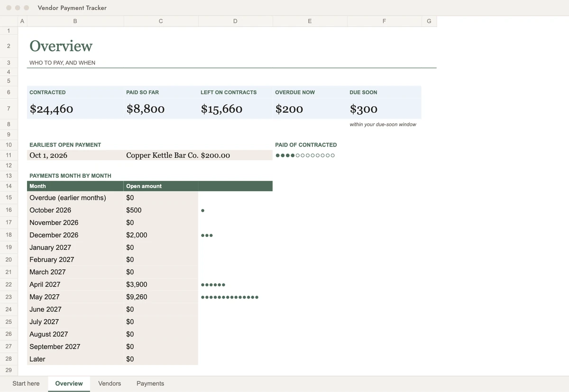The image size is (569, 392).
Task: Select the $300 due soon value
Action: click(x=364, y=109)
